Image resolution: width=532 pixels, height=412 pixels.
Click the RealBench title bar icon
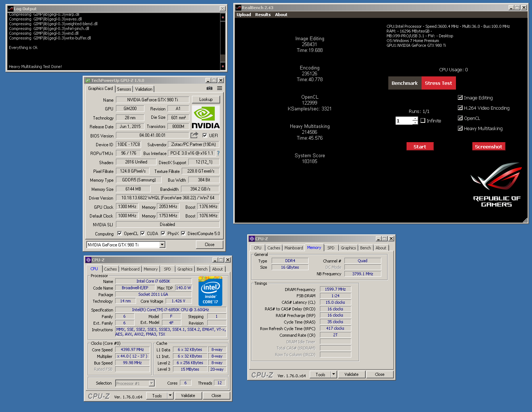pyautogui.click(x=238, y=7)
